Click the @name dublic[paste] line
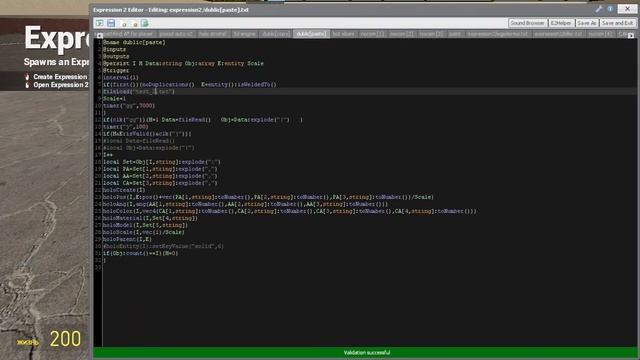Image resolution: width=640 pixels, height=360 pixels. [134, 42]
